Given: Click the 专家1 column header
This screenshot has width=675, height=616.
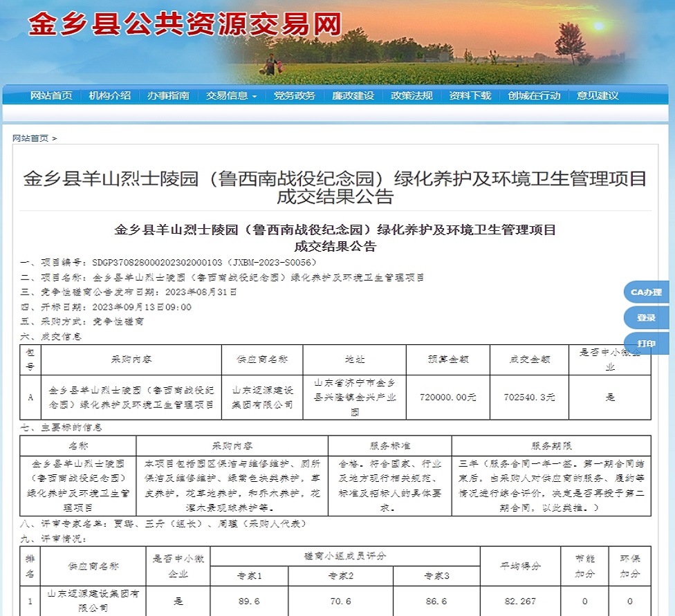Looking at the screenshot, I should [x=249, y=576].
